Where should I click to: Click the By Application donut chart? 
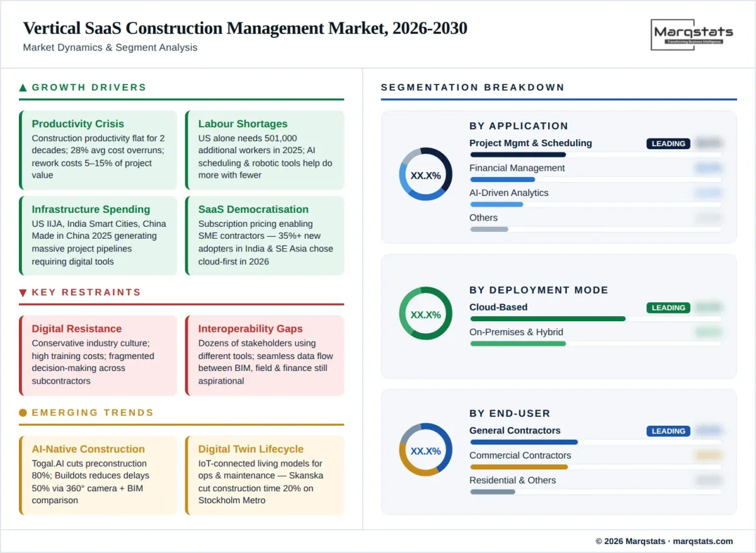(425, 174)
